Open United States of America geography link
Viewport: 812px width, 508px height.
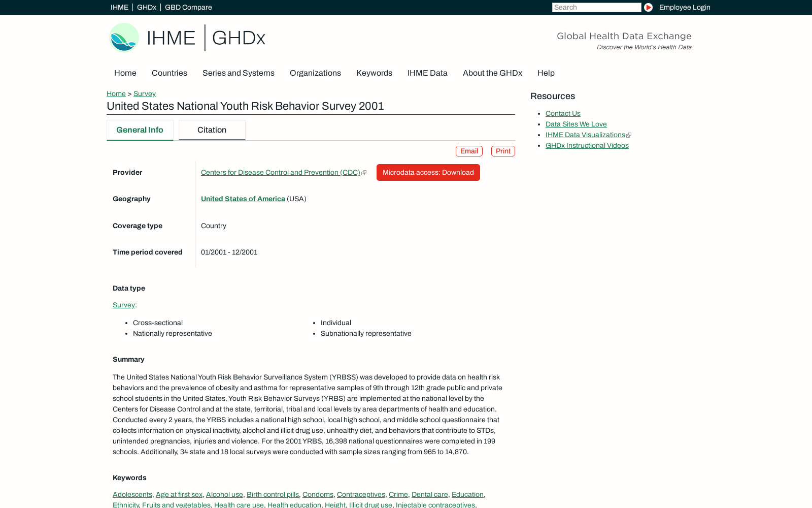(243, 199)
